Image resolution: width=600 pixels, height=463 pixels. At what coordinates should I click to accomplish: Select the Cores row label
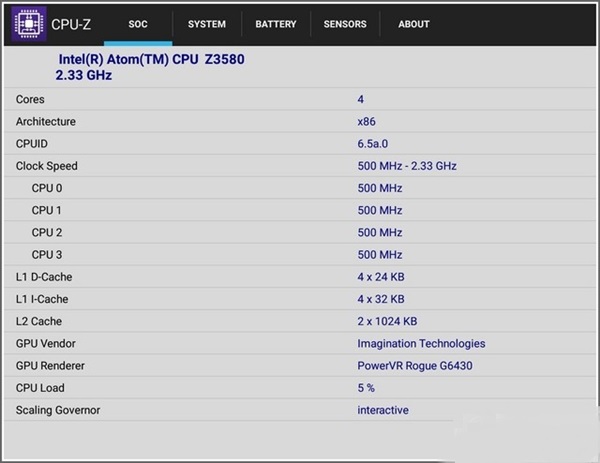(30, 99)
